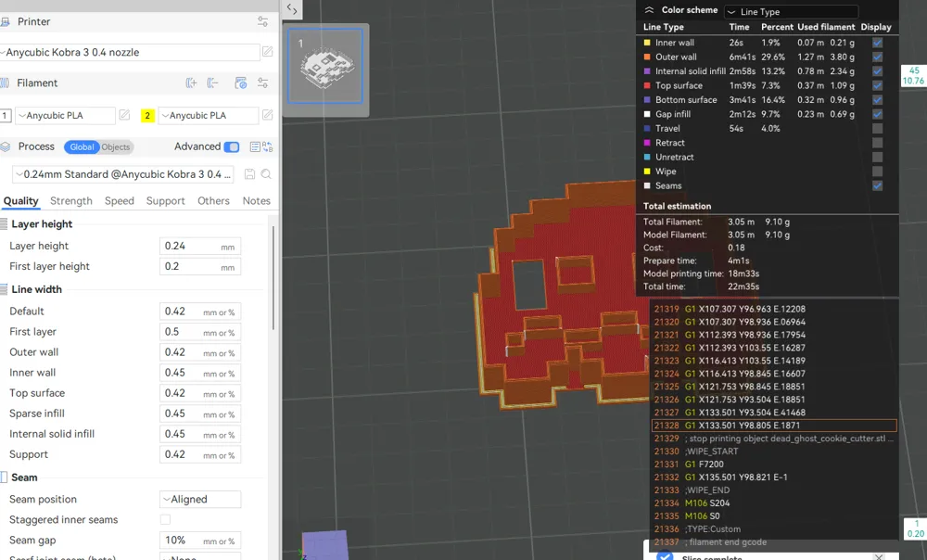927x560 pixels.
Task: Click the Seam section icon
Action: (4, 477)
